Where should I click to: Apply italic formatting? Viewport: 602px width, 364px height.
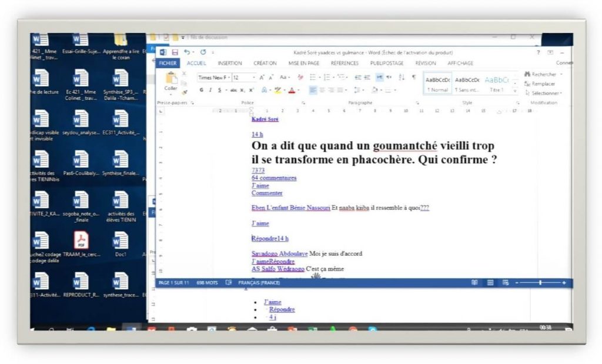click(x=210, y=89)
